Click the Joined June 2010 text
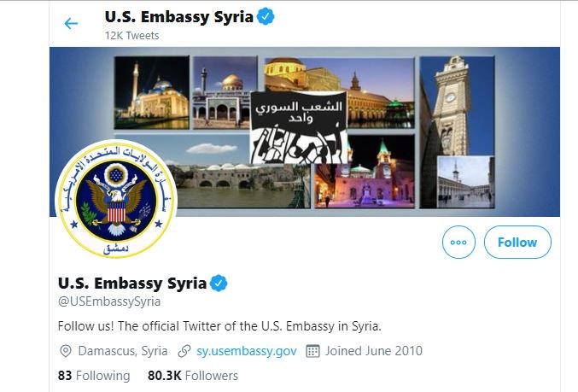Screen dimensions: 578x392 click(x=374, y=351)
